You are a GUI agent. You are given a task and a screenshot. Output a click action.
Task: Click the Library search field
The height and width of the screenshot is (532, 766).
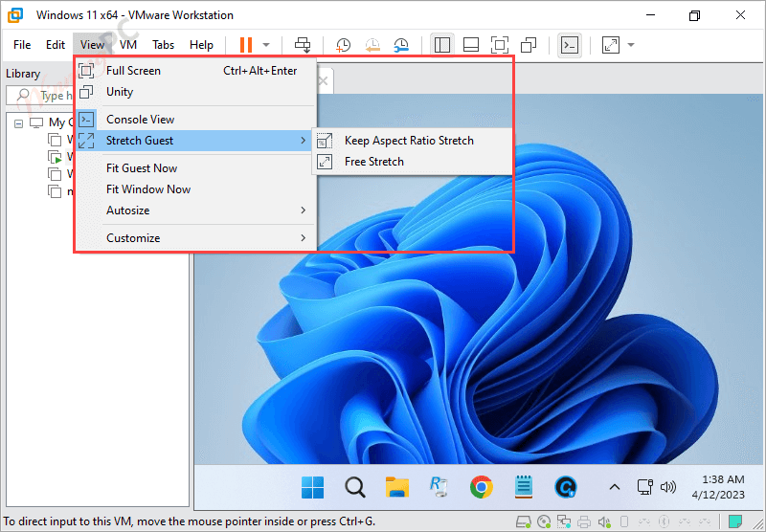point(40,95)
